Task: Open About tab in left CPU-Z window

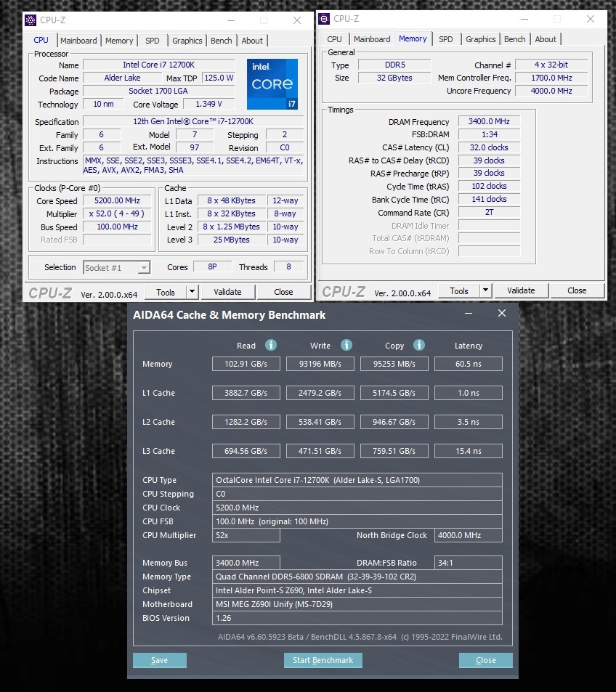Action: (x=252, y=41)
